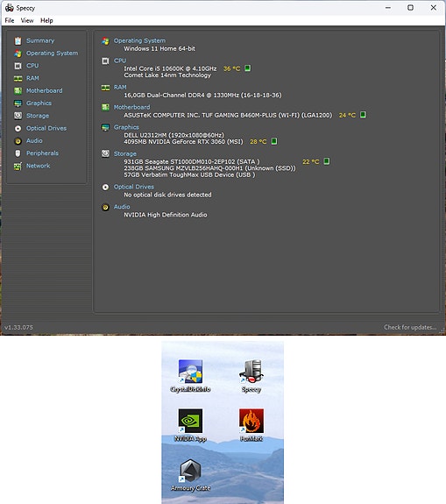This screenshot has width=446, height=504.
Task: Click the CPU temperature indicator icon
Action: 247,68
